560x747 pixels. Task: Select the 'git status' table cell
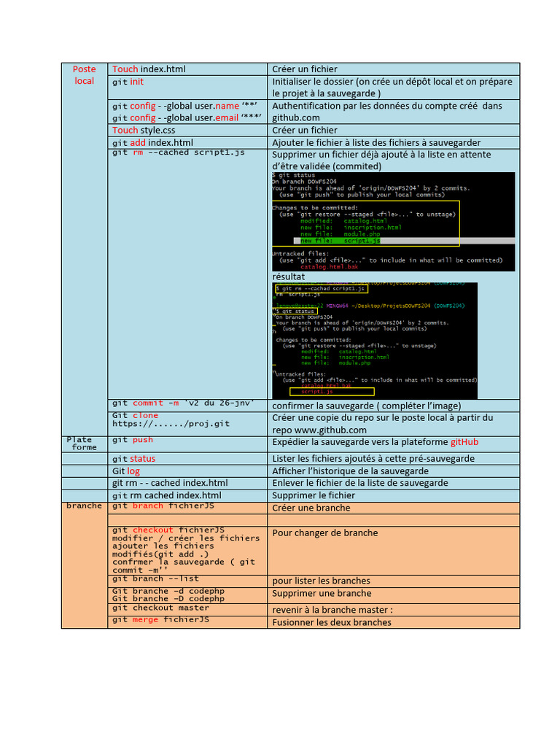[187, 459]
